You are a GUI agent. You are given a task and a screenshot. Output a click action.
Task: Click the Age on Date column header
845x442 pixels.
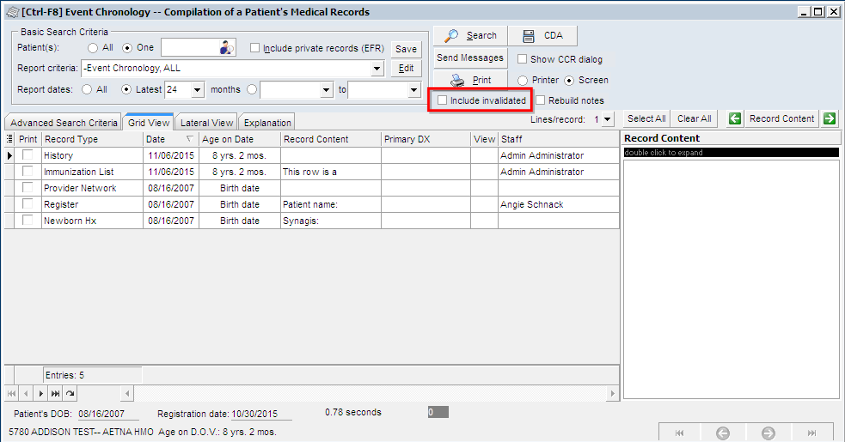click(239, 139)
